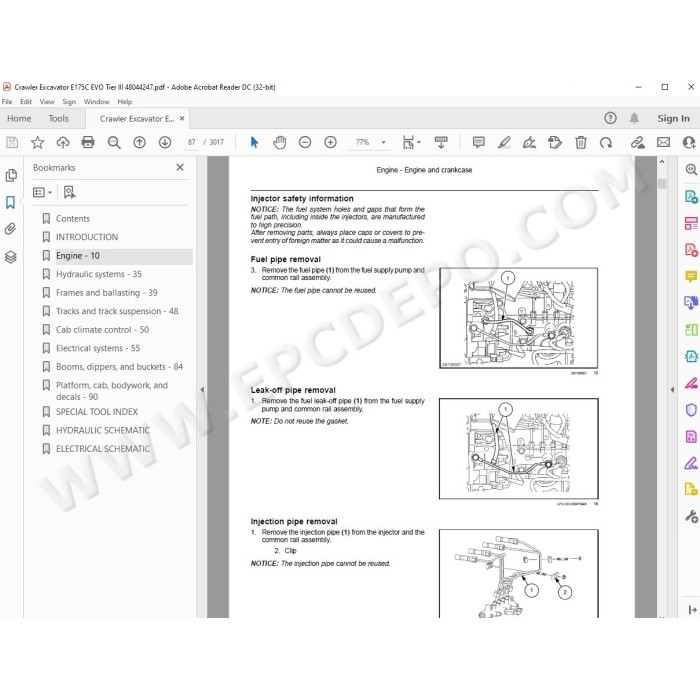
Task: Click the Save file icon
Action: pyautogui.click(x=12, y=142)
